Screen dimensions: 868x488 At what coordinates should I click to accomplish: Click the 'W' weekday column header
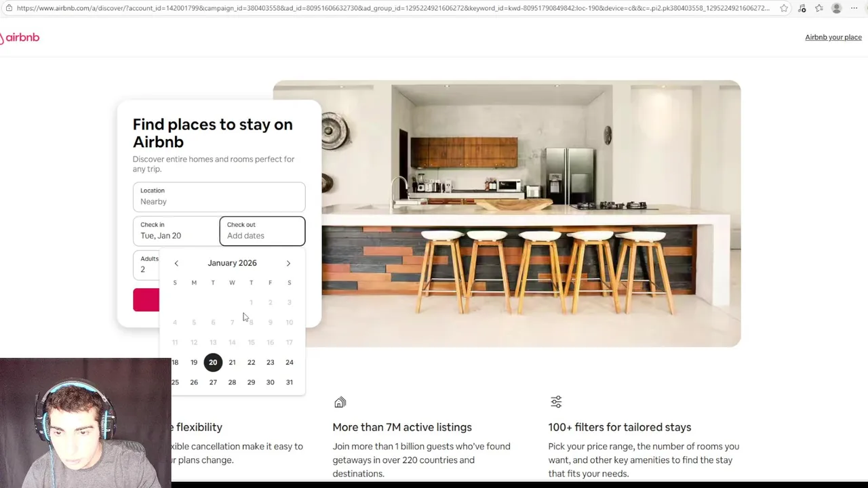(232, 283)
